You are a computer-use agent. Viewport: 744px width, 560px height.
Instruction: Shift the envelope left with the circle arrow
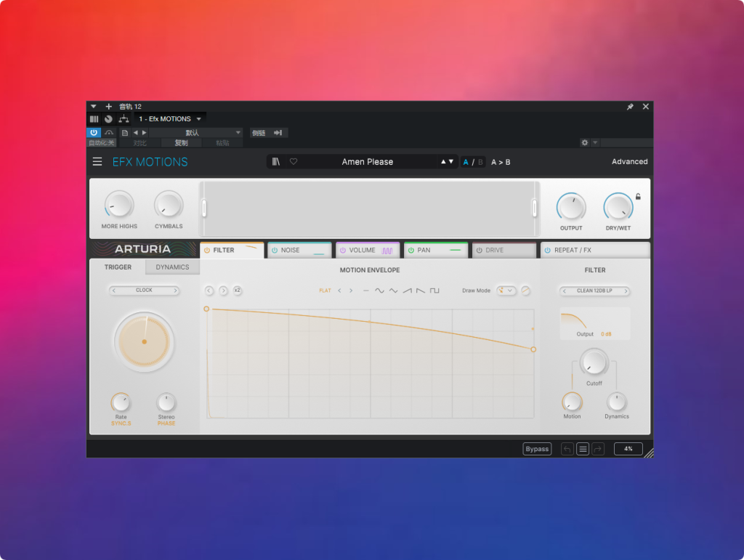tap(209, 291)
